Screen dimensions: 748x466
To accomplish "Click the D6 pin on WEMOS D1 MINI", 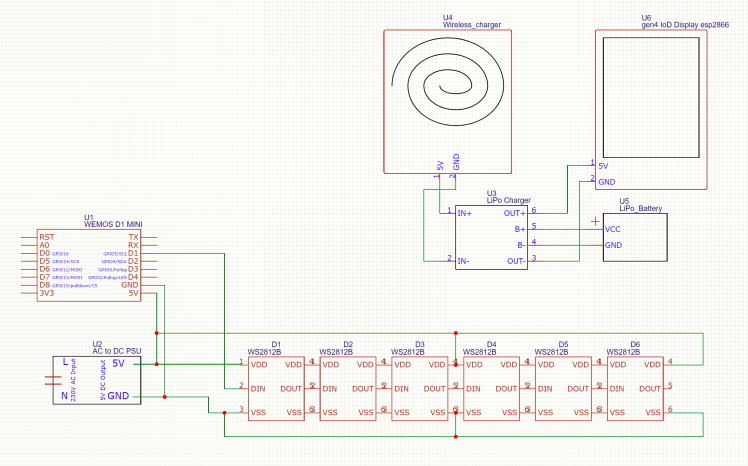I will pyautogui.click(x=44, y=269).
